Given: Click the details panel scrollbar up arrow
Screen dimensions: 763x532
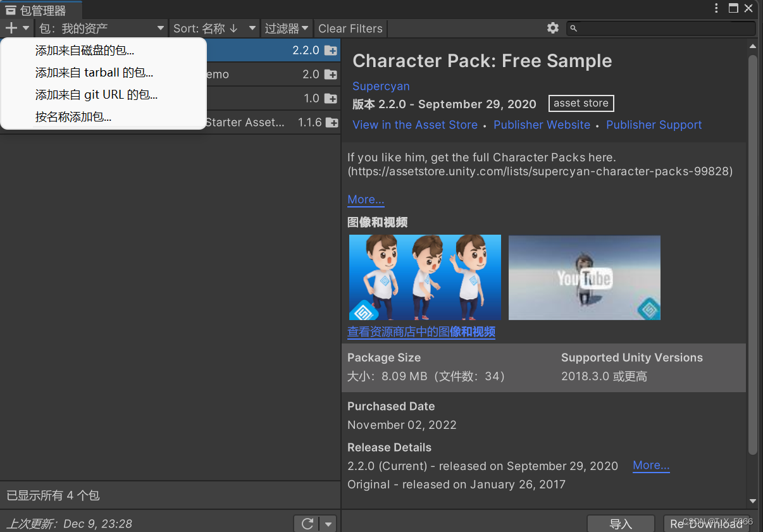Looking at the screenshot, I should [x=753, y=46].
